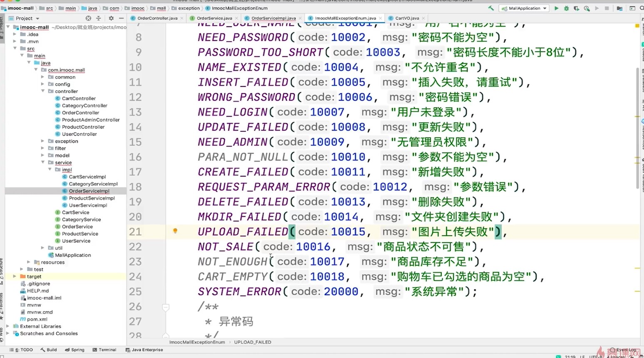Click UPLOAD_FAILED in editor breadcrumb
Screen dimensions: 644x358
253,342
